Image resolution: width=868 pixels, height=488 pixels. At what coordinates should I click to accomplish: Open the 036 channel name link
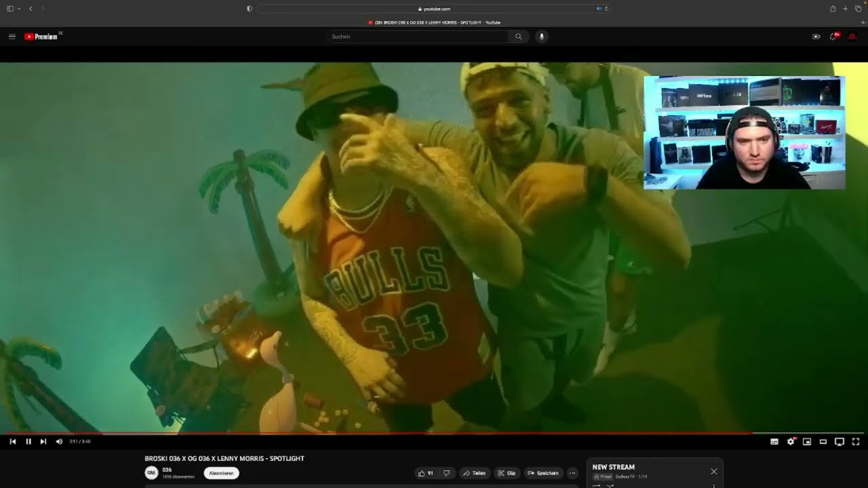(167, 470)
